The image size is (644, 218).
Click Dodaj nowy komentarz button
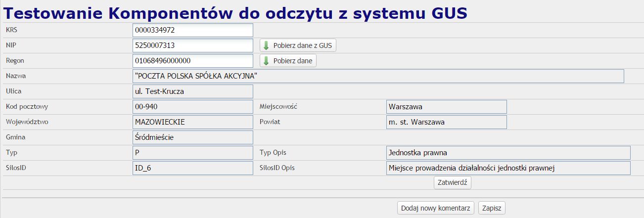436,208
